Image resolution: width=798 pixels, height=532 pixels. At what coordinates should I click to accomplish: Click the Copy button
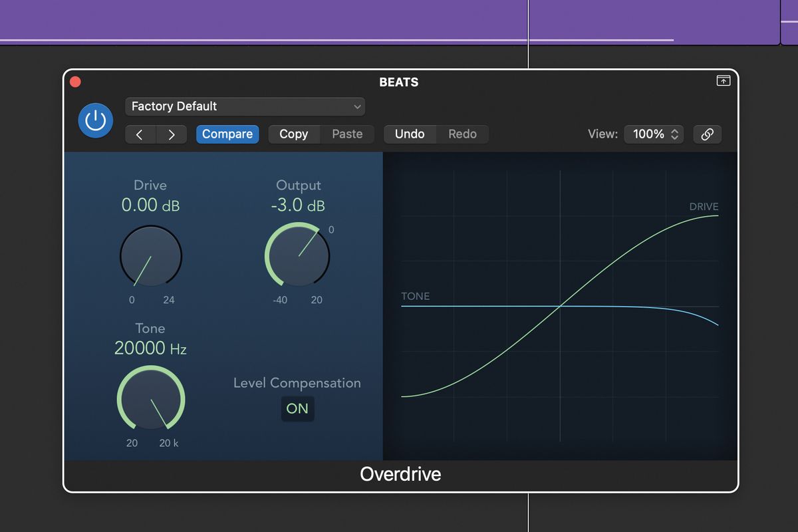tap(293, 134)
